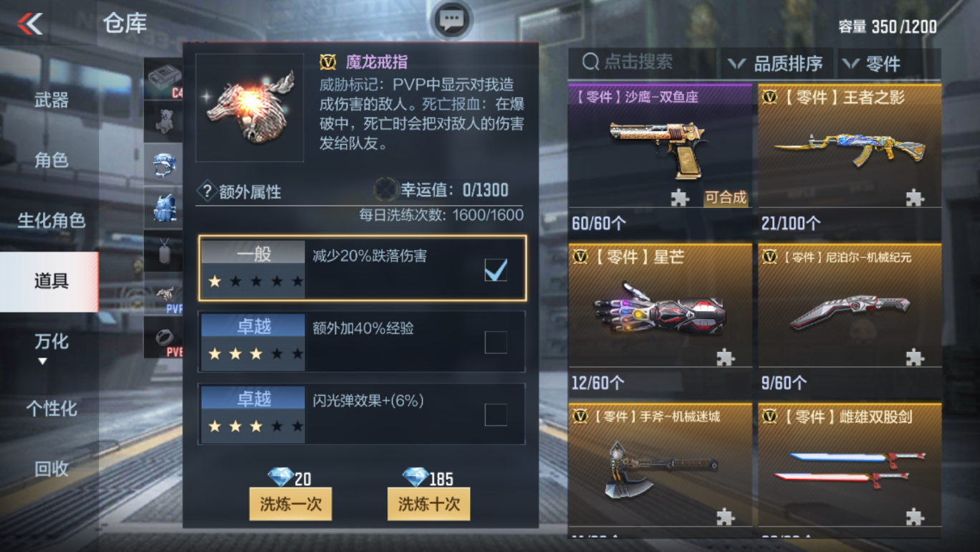
Task: Tap the red back arrow icon
Action: pos(30,24)
